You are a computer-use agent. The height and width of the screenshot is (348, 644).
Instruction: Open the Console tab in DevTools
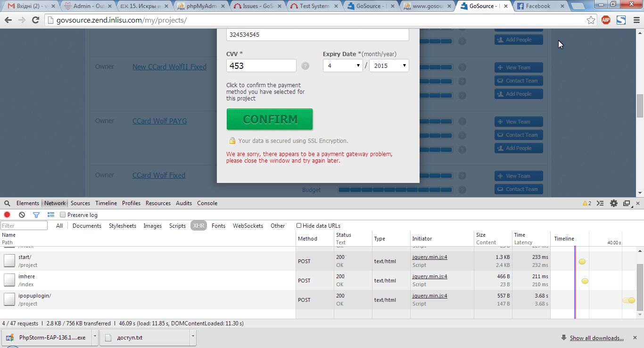[x=207, y=203]
